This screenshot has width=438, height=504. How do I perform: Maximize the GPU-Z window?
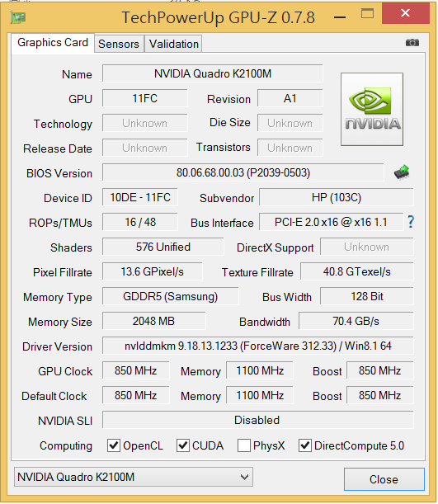[367, 14]
